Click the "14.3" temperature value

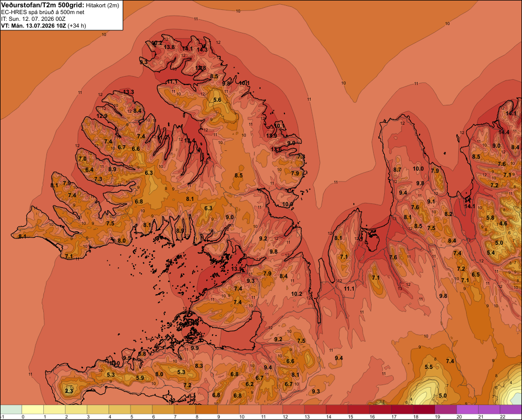(202, 50)
